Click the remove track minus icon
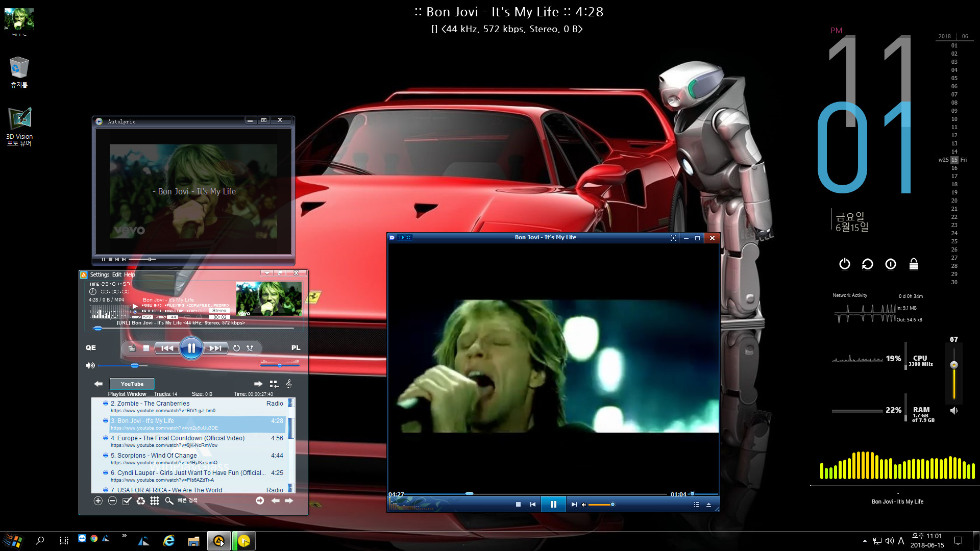The height and width of the screenshot is (551, 980). (x=112, y=501)
